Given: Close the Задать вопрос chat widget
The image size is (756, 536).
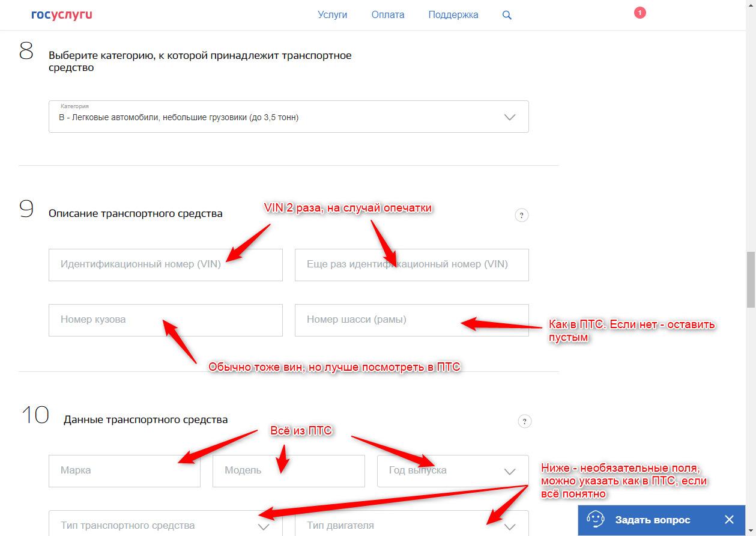Looking at the screenshot, I should (729, 520).
